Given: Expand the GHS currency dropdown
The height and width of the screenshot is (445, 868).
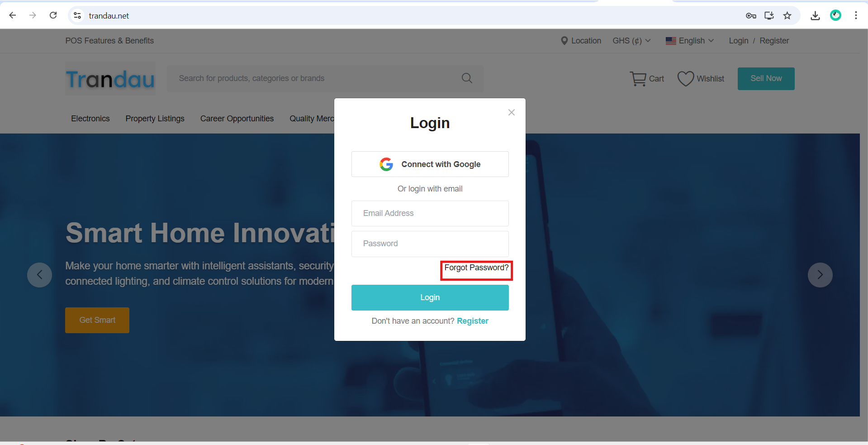Looking at the screenshot, I should (631, 41).
